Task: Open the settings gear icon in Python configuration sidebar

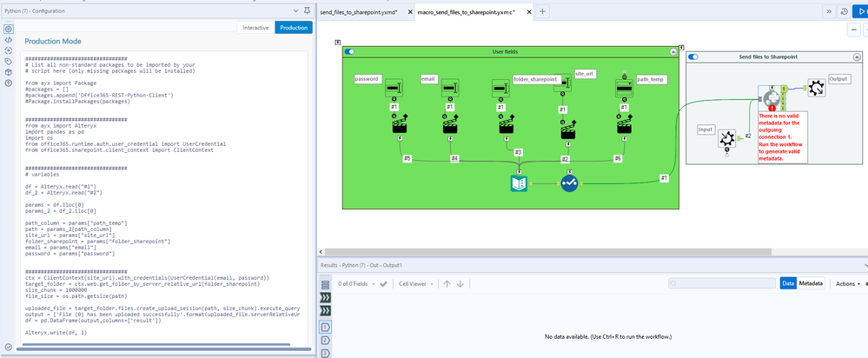Action: [9, 29]
